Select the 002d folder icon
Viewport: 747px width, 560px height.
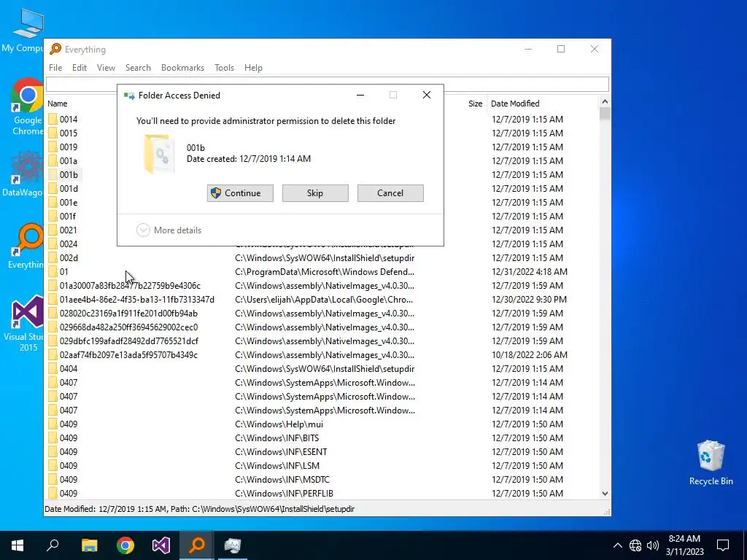pos(53,257)
